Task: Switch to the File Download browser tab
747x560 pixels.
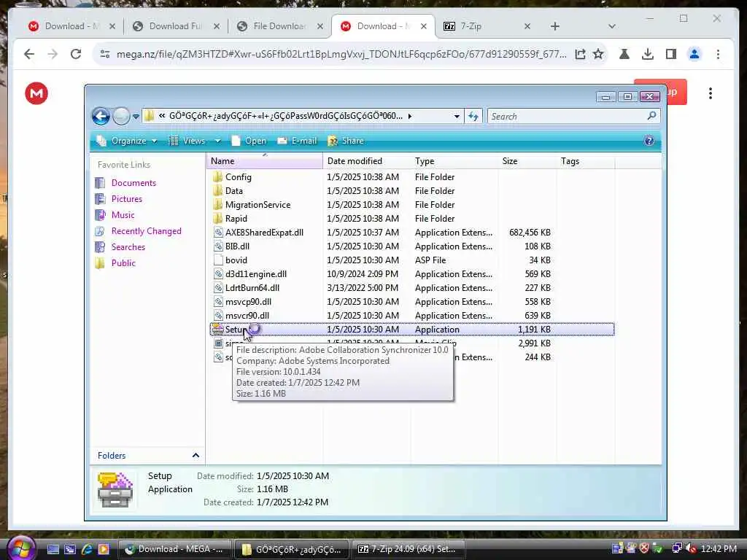Action: tap(280, 26)
